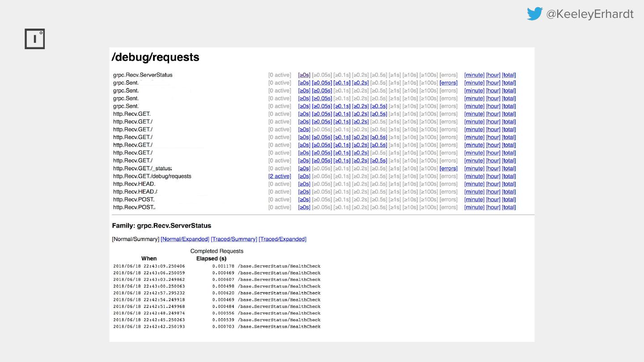Image resolution: width=644 pixels, height=362 pixels.
Task: Select the elapsed value 0.000607
Action: pos(223,280)
